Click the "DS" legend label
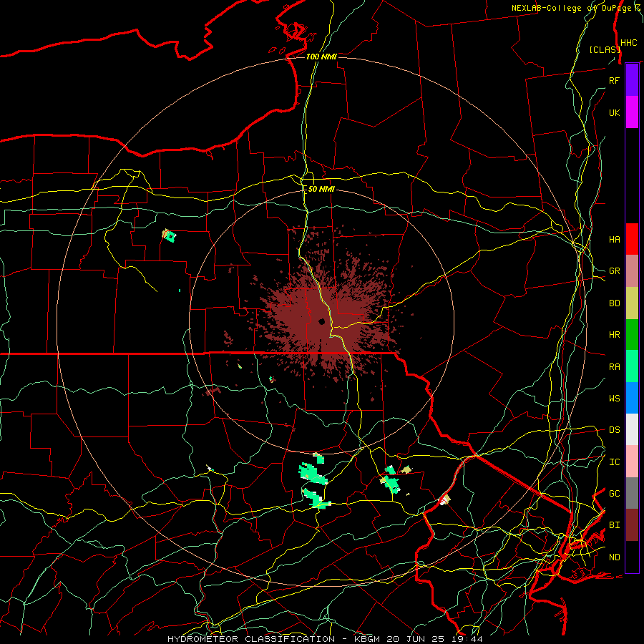The height and width of the screenshot is (644, 644). coord(614,430)
